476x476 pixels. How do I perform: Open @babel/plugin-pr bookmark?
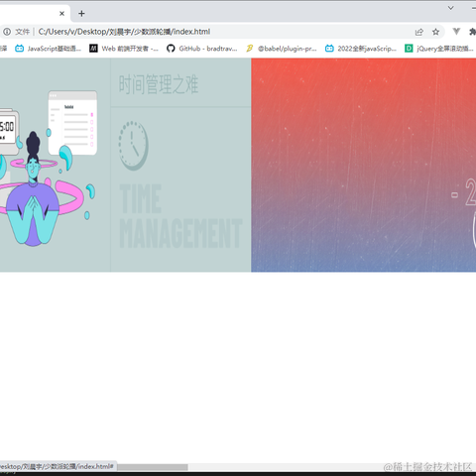(x=282, y=49)
